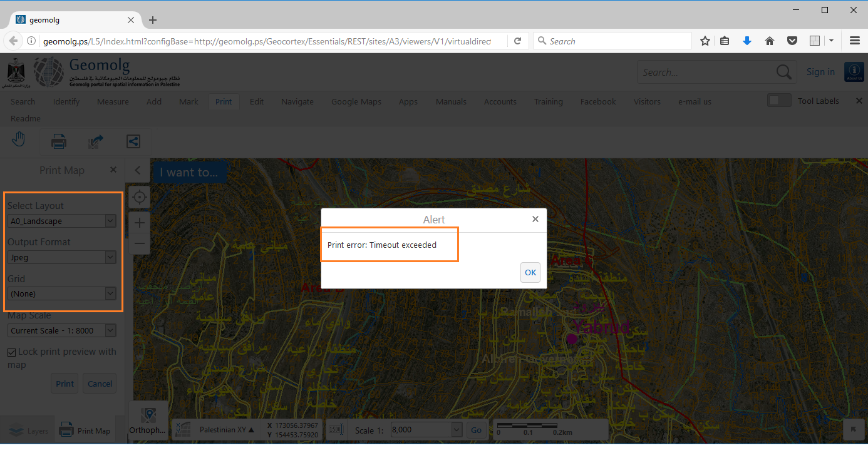The height and width of the screenshot is (463, 868).
Task: Open a new browser tab
Action: (153, 20)
